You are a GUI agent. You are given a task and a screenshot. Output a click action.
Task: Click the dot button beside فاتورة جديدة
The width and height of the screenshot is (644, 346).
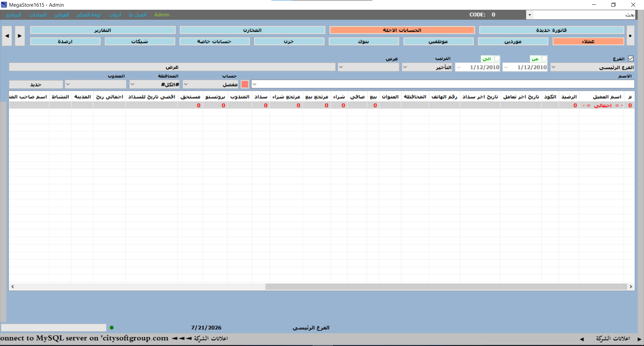point(630,36)
